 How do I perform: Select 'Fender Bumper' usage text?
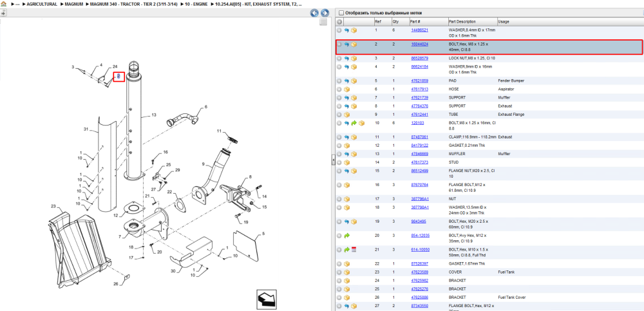tap(511, 81)
